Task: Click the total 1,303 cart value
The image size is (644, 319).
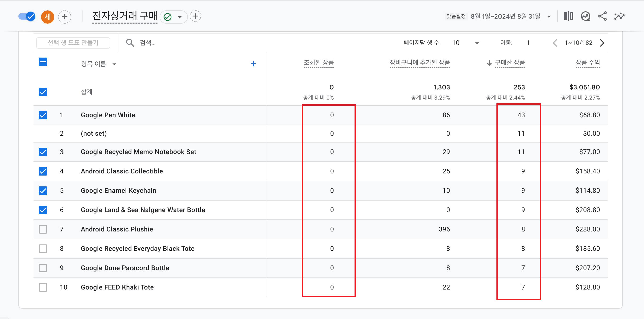Action: [442, 87]
